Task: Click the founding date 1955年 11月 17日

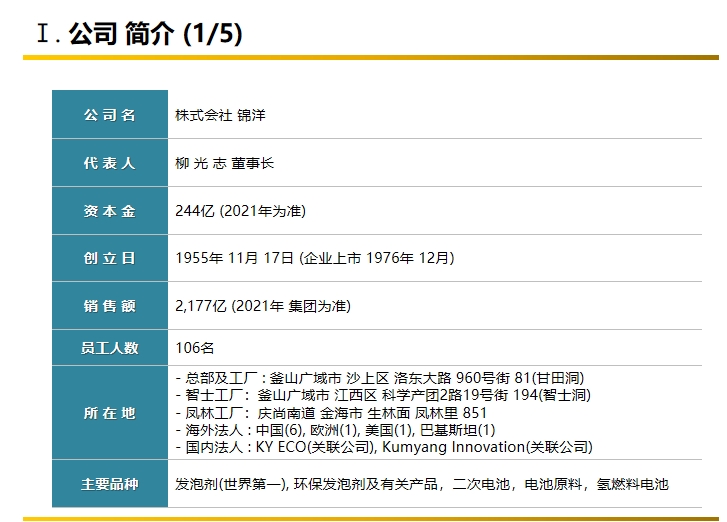Action: click(235, 258)
